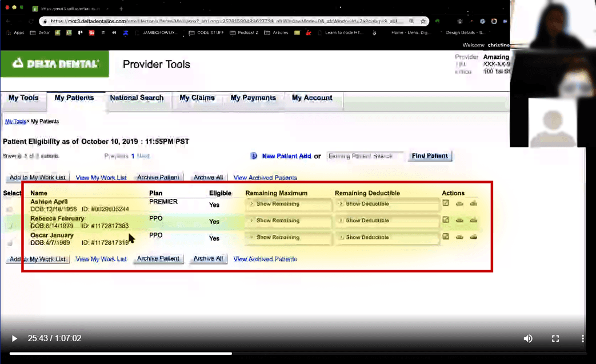Click the checkmark action icon for Rebecca February
Screen dimensions: 596x364
pos(446,220)
